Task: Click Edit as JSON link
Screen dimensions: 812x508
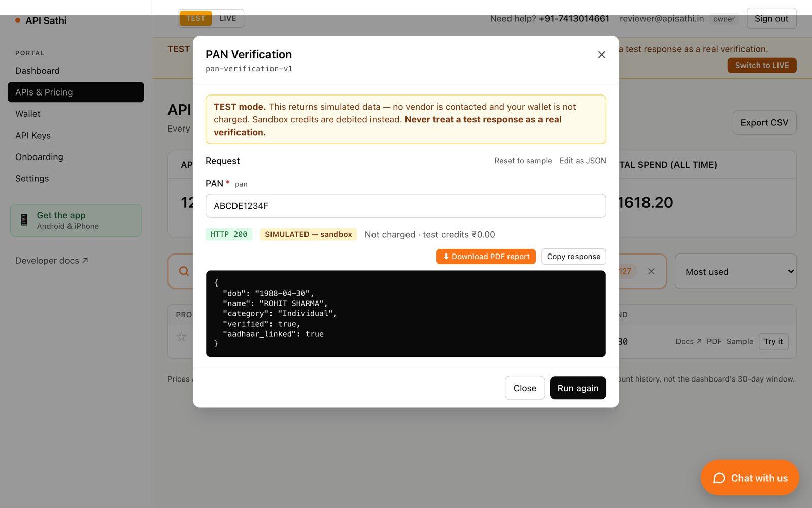Action: click(583, 161)
